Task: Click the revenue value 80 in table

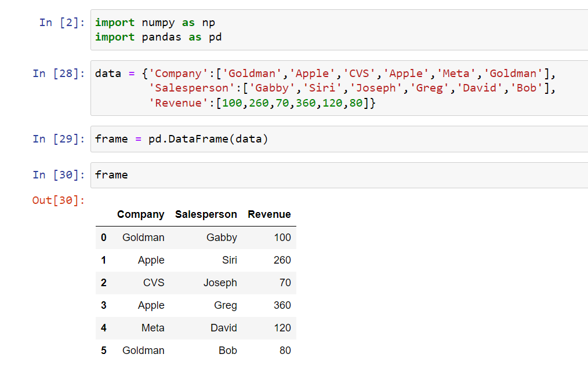Action: [285, 351]
